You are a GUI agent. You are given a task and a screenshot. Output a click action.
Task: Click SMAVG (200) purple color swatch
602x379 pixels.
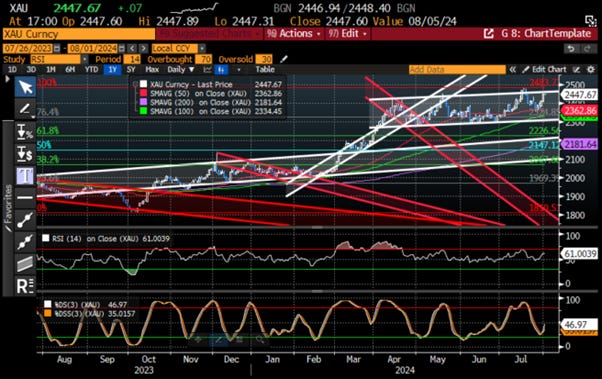pyautogui.click(x=144, y=103)
